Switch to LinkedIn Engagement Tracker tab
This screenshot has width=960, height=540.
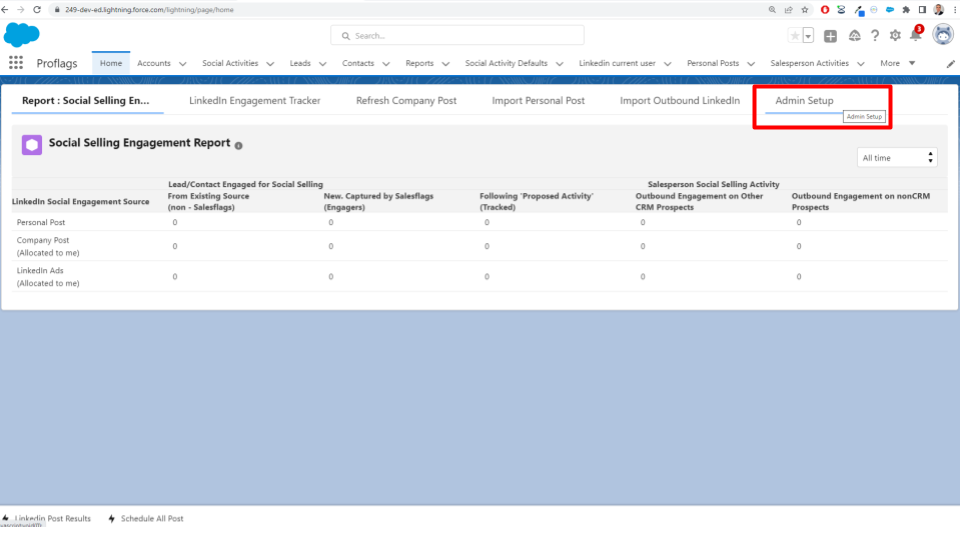[x=255, y=100]
